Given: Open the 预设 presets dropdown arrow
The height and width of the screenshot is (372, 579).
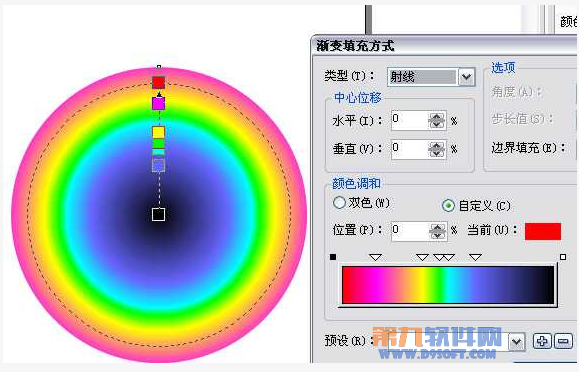Looking at the screenshot, I should 516,342.
